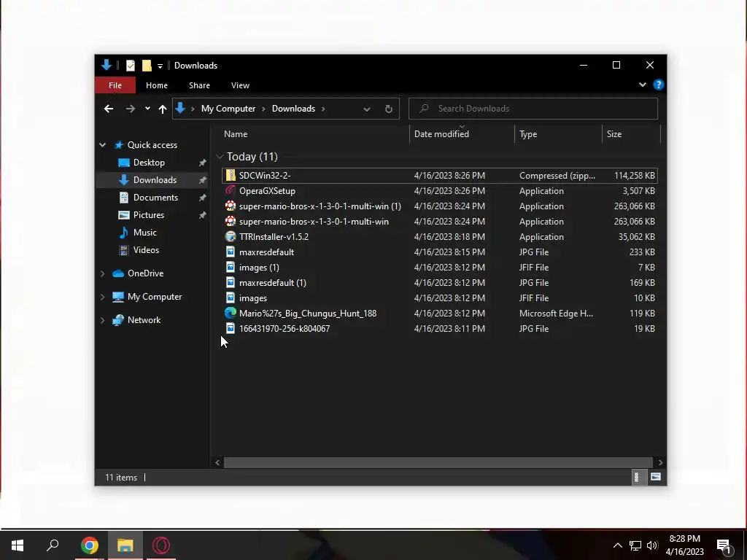This screenshot has width=747, height=560.
Task: Click the network tray icon
Action: 635,545
